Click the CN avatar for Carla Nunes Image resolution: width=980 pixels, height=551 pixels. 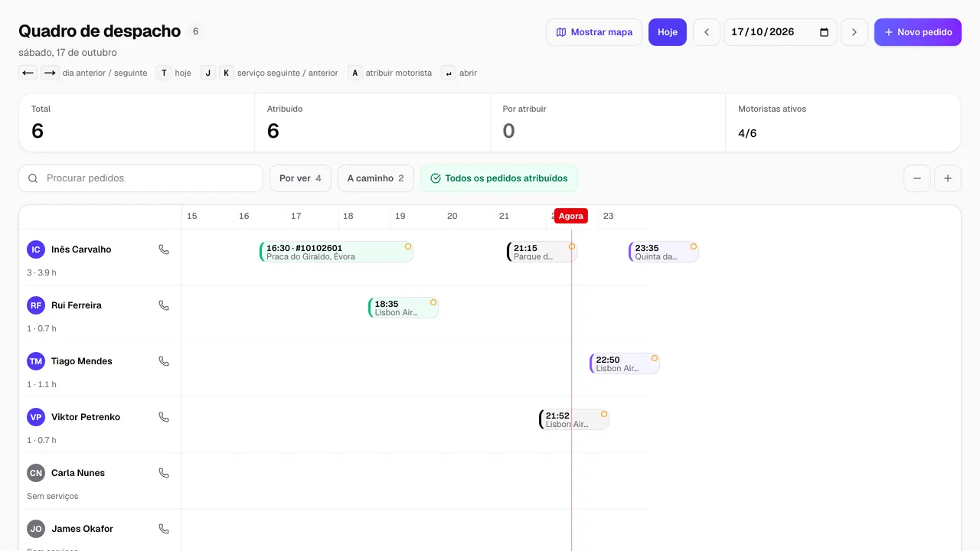36,473
